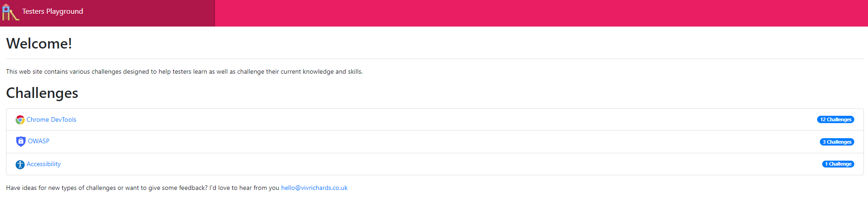Click the hello@vivrichards.co.uk email link
Image resolution: width=868 pixels, height=216 pixels.
314,188
